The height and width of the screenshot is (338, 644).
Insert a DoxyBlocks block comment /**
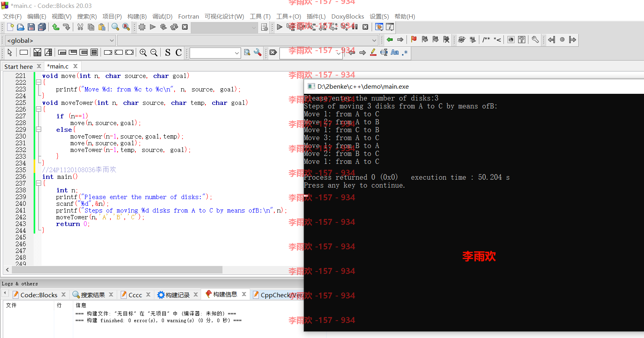(486, 40)
